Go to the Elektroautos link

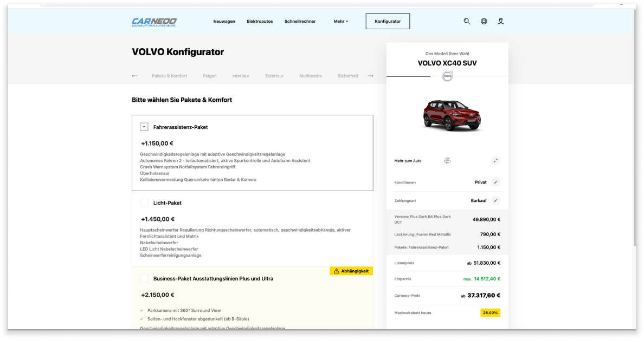260,21
